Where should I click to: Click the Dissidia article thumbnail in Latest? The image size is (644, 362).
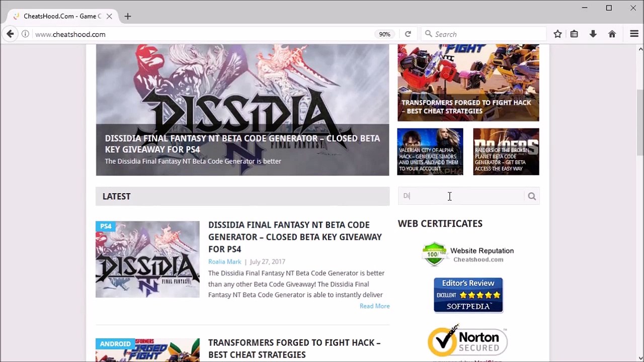pyautogui.click(x=147, y=259)
